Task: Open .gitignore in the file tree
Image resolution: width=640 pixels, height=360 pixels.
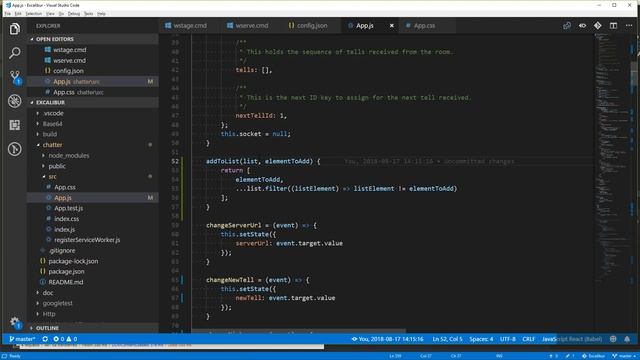Action: click(93, 251)
